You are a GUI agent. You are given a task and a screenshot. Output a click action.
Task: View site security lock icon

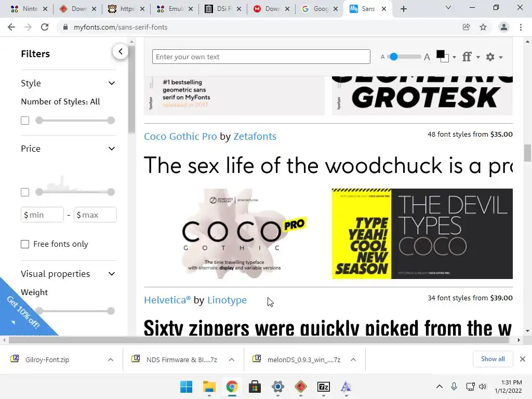coord(65,27)
